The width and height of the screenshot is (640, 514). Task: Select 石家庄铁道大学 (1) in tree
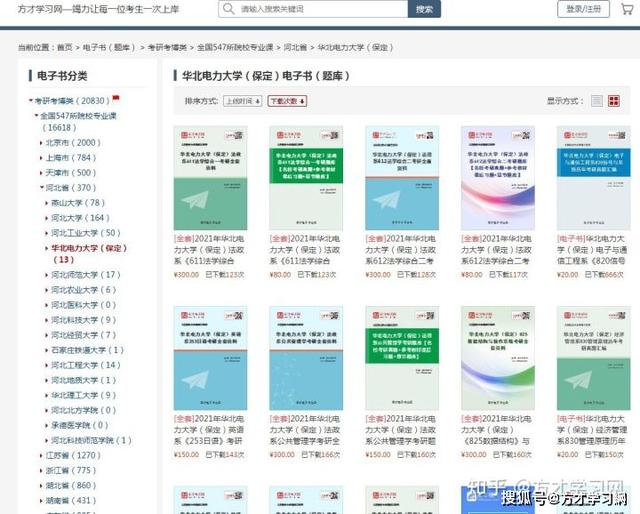tap(87, 350)
